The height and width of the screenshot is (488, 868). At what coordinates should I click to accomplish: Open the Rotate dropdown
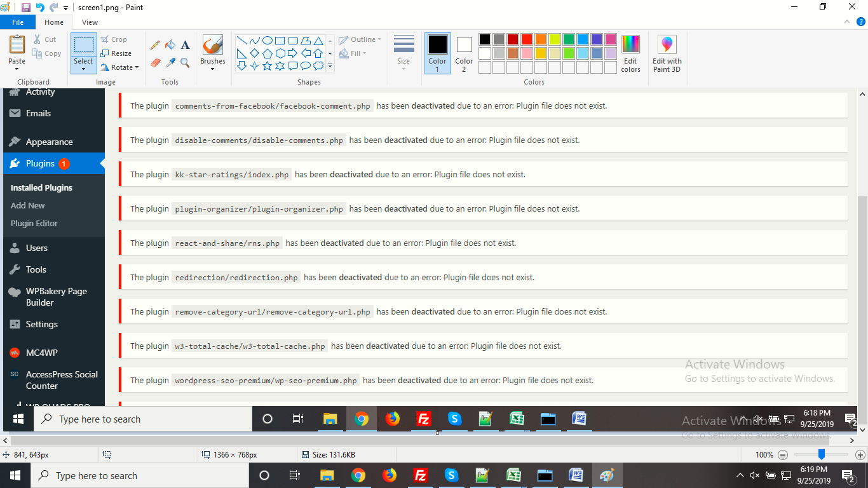click(121, 67)
